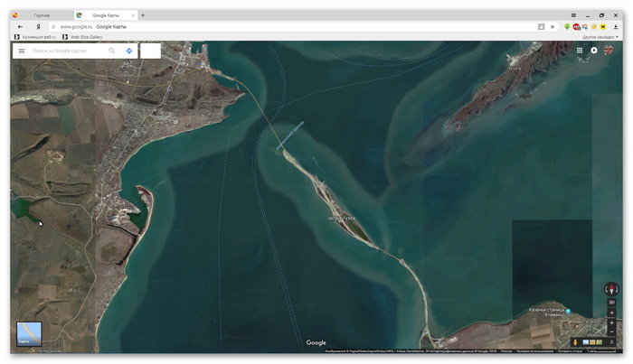This screenshot has width=633, height=364.
Task: Open a new browser tab
Action: [x=143, y=15]
